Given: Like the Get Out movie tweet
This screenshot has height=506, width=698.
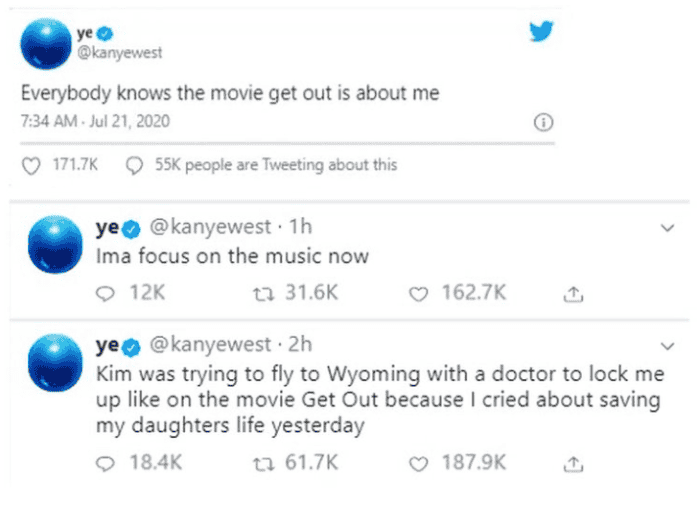Looking at the screenshot, I should [x=32, y=165].
